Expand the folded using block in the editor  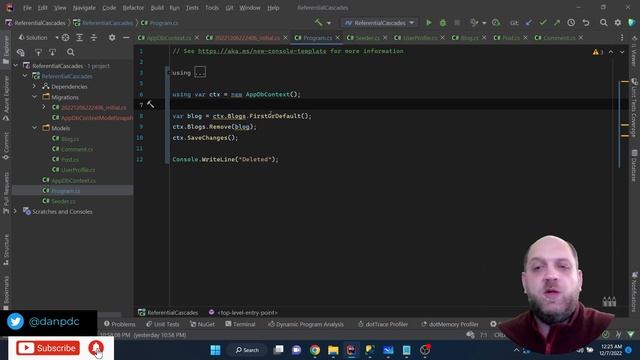click(x=200, y=73)
